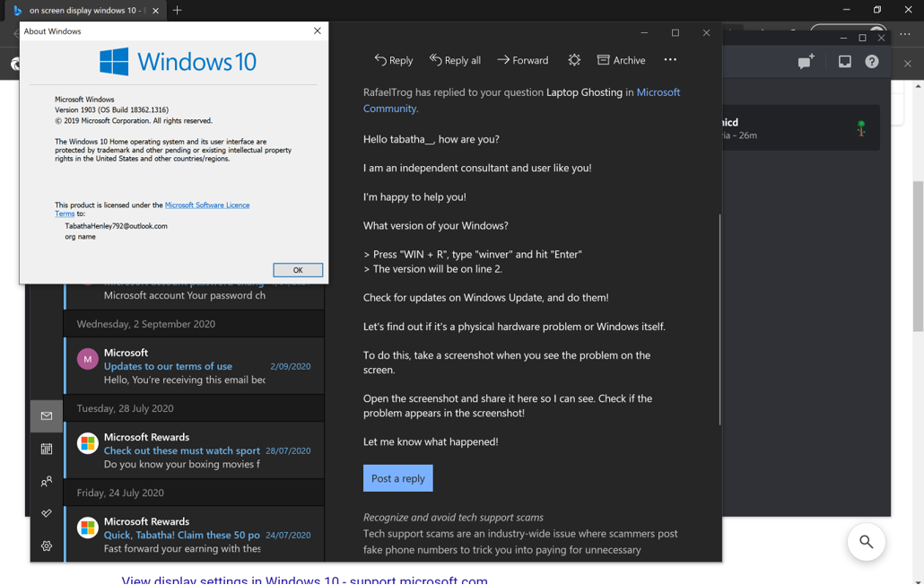Image resolution: width=924 pixels, height=585 pixels.
Task: Forward this email using the Forward button
Action: pyautogui.click(x=522, y=60)
